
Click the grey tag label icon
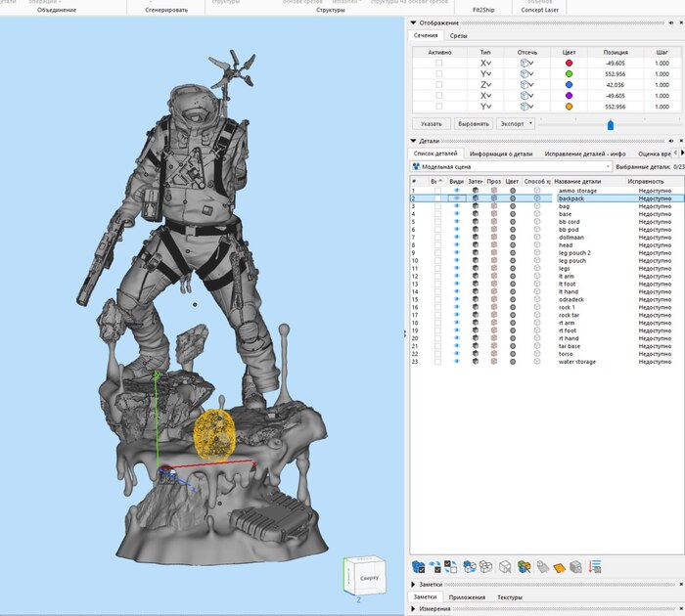pos(542,567)
